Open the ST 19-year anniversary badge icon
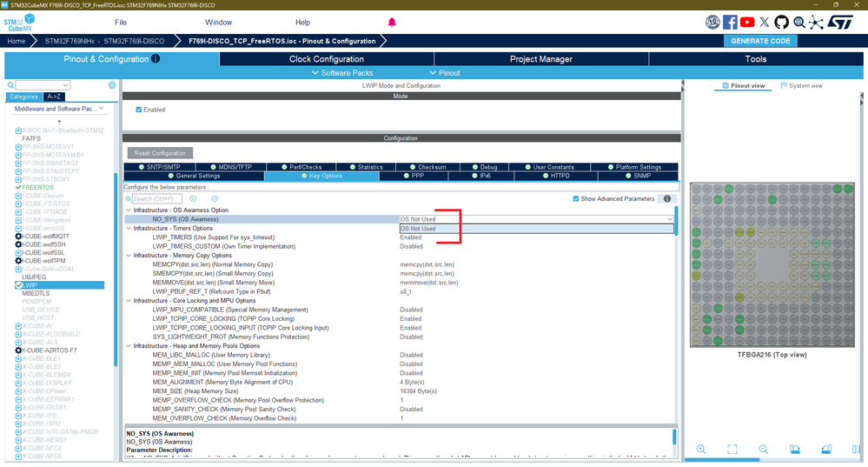The image size is (868, 467). click(x=712, y=22)
